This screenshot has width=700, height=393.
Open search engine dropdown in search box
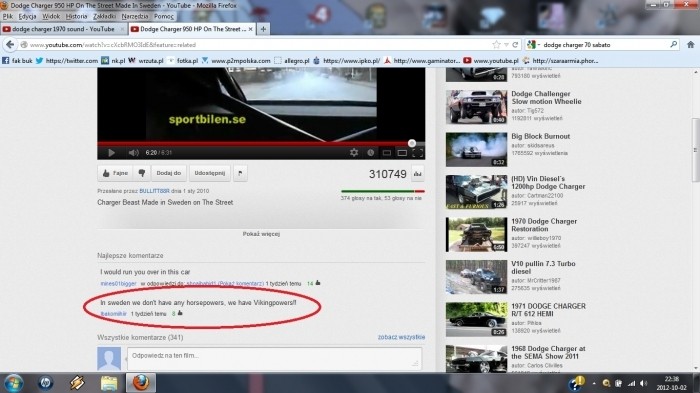click(x=533, y=45)
